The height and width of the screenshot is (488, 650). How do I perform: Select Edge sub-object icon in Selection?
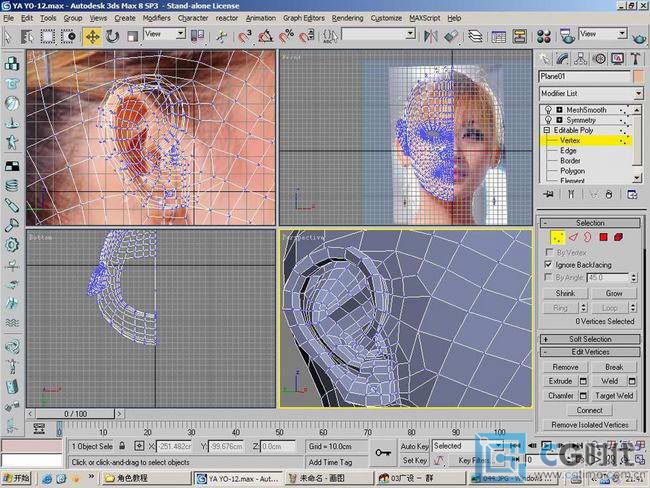[x=573, y=237]
